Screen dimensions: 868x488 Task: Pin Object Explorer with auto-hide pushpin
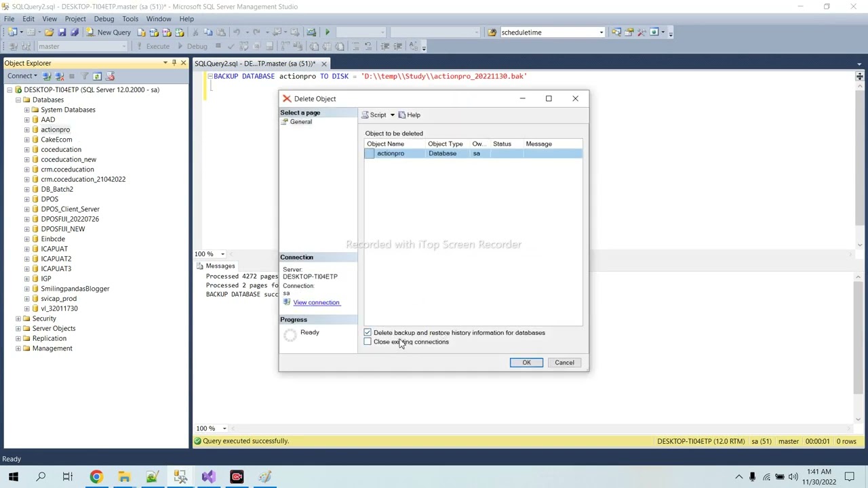[x=174, y=63]
